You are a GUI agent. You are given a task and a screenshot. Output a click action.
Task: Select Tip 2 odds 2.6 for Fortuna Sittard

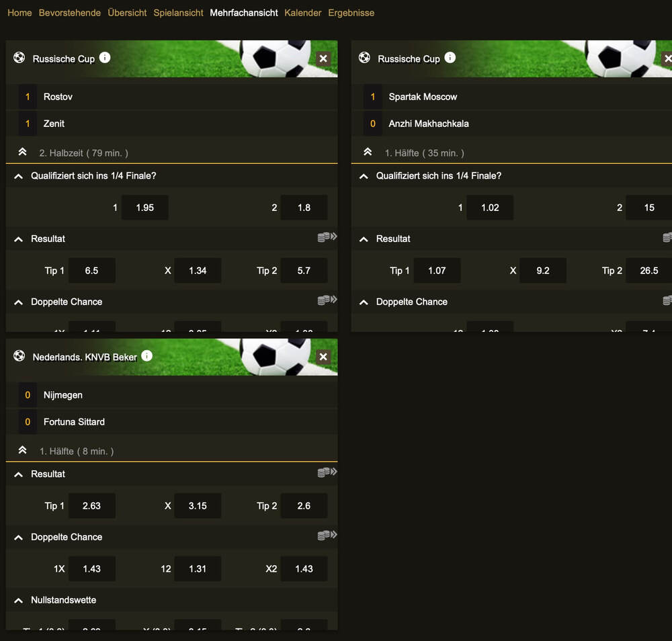304,505
